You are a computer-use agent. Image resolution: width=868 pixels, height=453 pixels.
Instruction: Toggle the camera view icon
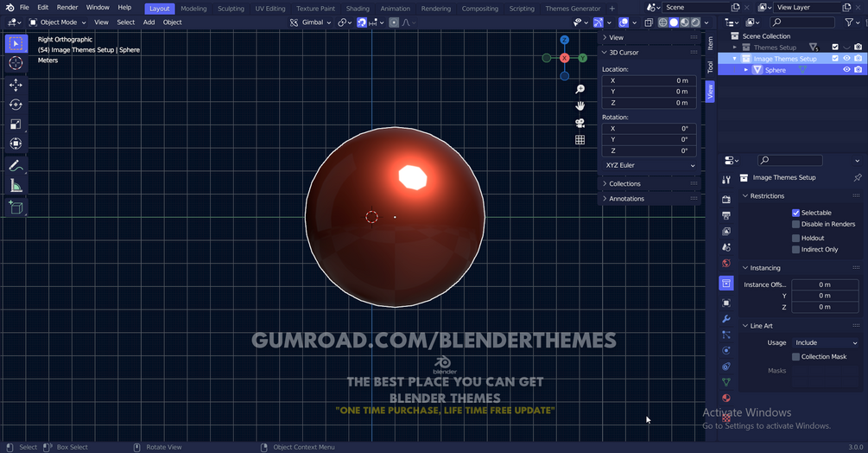tap(580, 123)
